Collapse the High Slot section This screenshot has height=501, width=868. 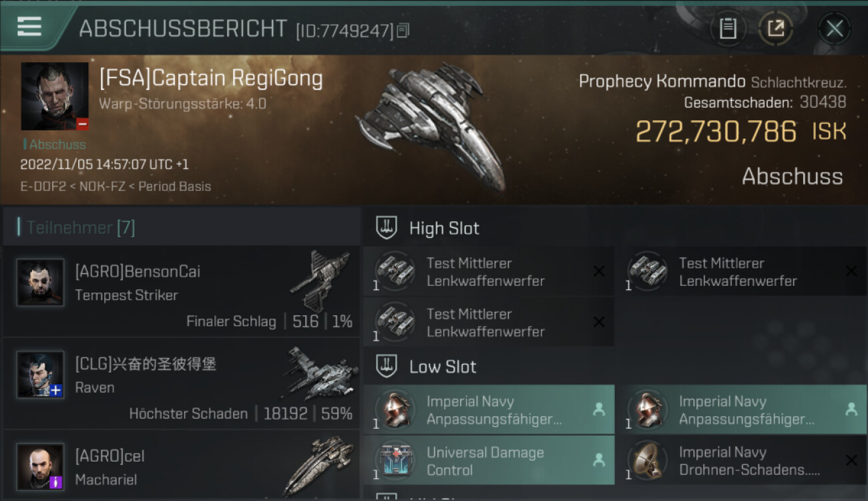tap(387, 228)
